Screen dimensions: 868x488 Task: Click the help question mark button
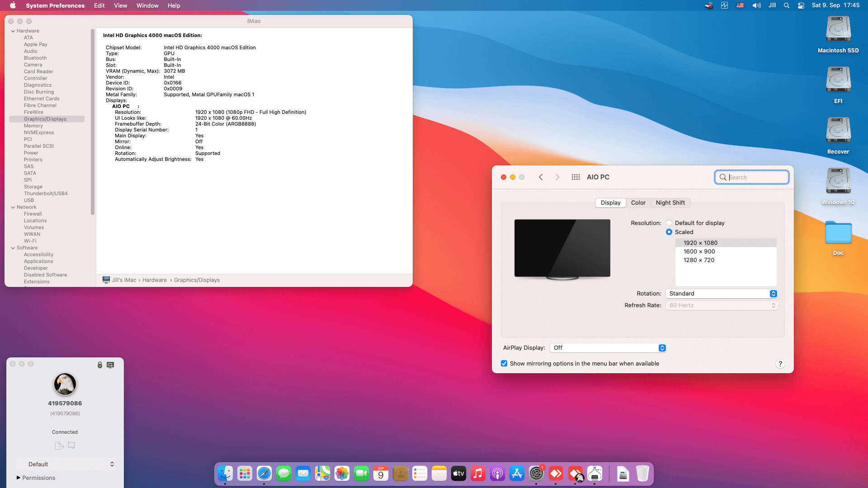[780, 364]
